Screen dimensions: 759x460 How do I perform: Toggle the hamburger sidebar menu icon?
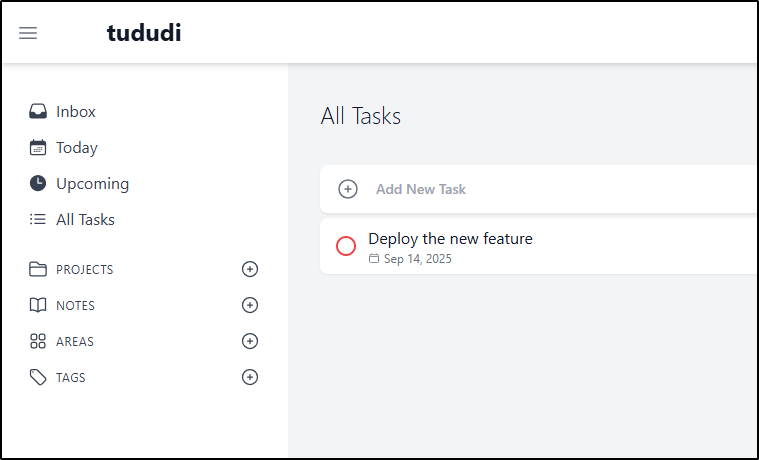click(x=28, y=33)
